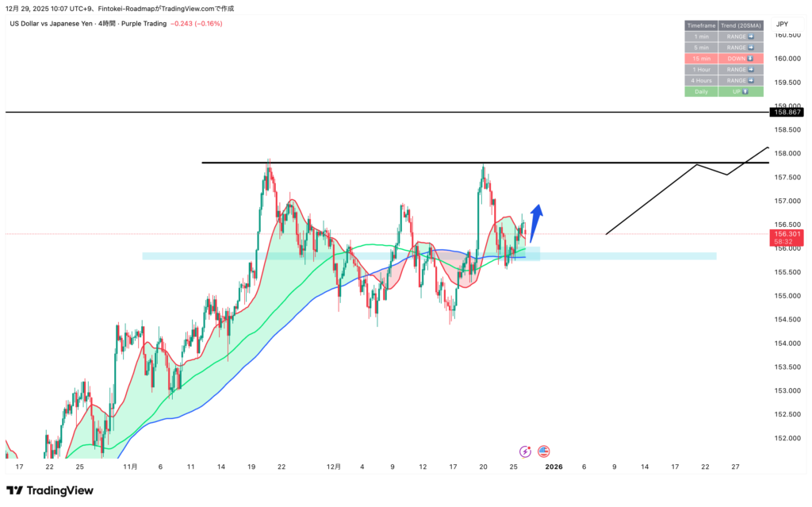Click the 1 Hour timeframe cell
This screenshot has height=507, width=812.
701,70
